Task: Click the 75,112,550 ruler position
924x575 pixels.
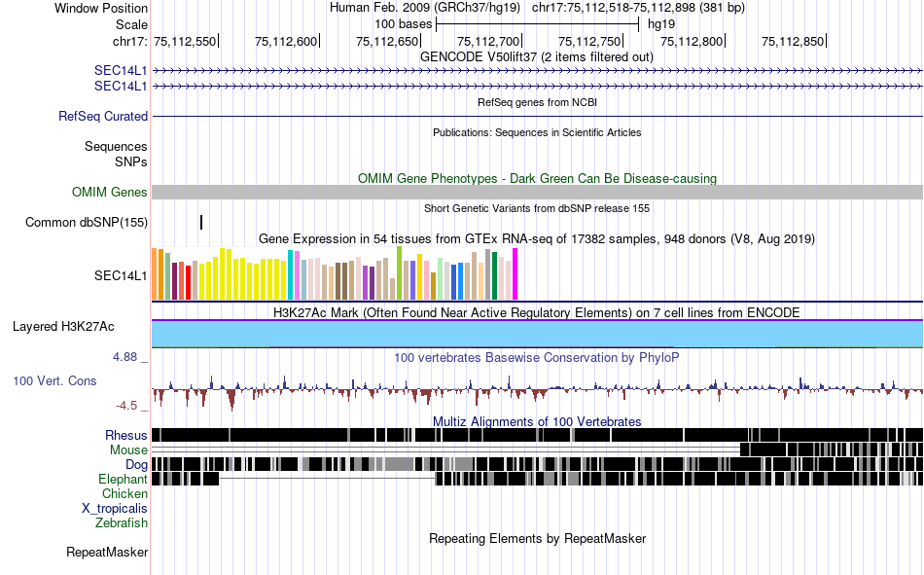Action: [185, 41]
